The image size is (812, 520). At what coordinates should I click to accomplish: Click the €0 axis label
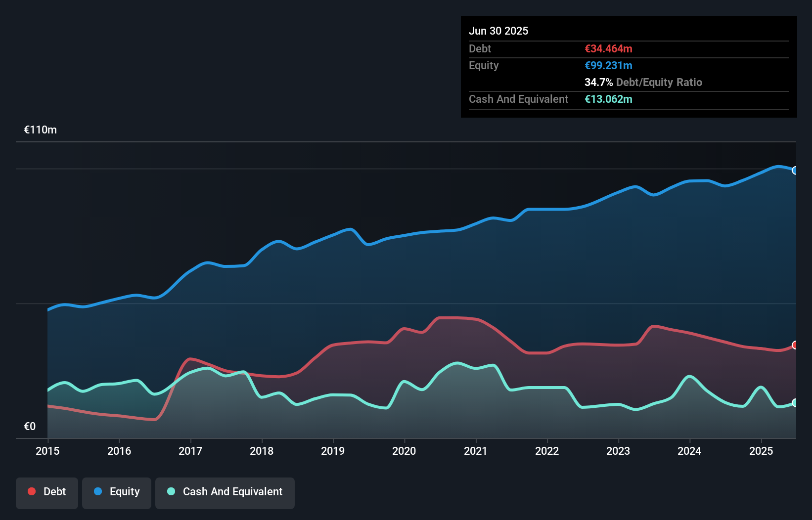click(x=30, y=426)
